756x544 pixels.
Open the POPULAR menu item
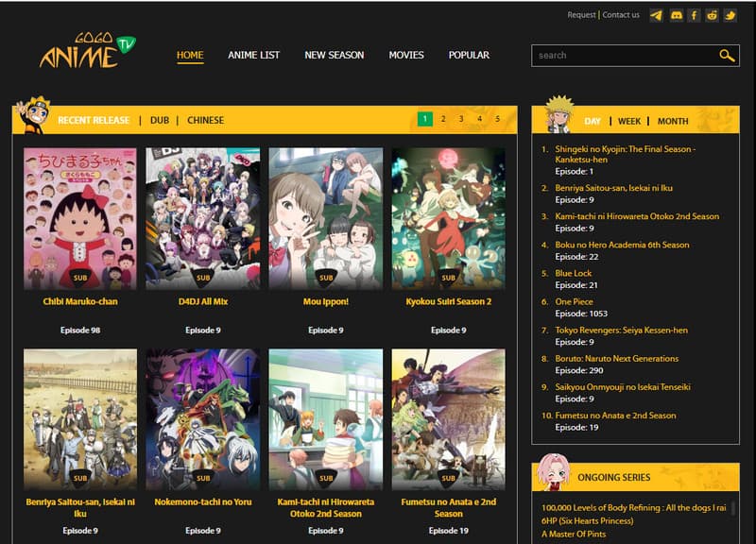(x=469, y=56)
